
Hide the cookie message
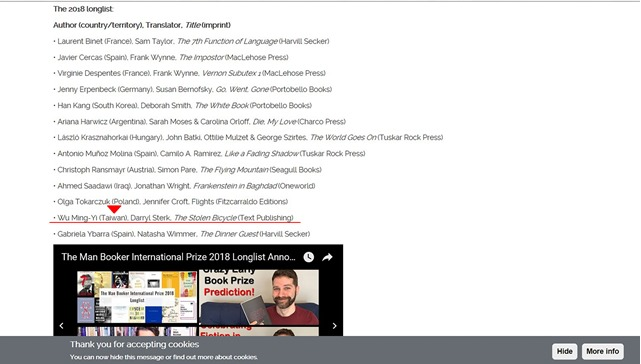pos(565,351)
